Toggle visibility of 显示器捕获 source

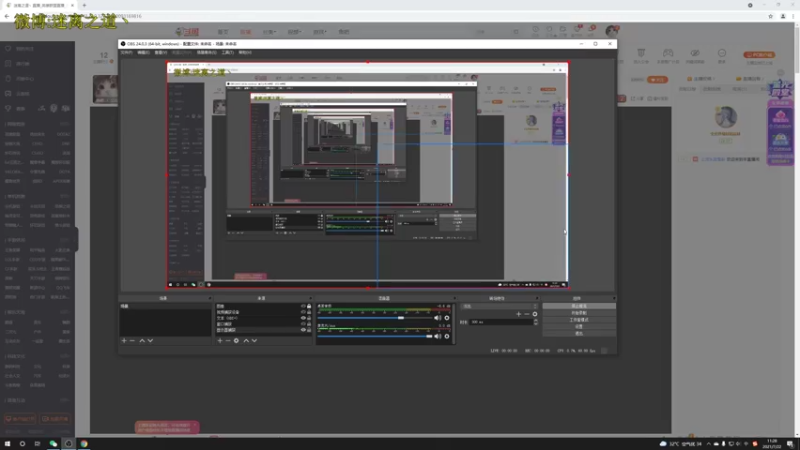tap(303, 330)
